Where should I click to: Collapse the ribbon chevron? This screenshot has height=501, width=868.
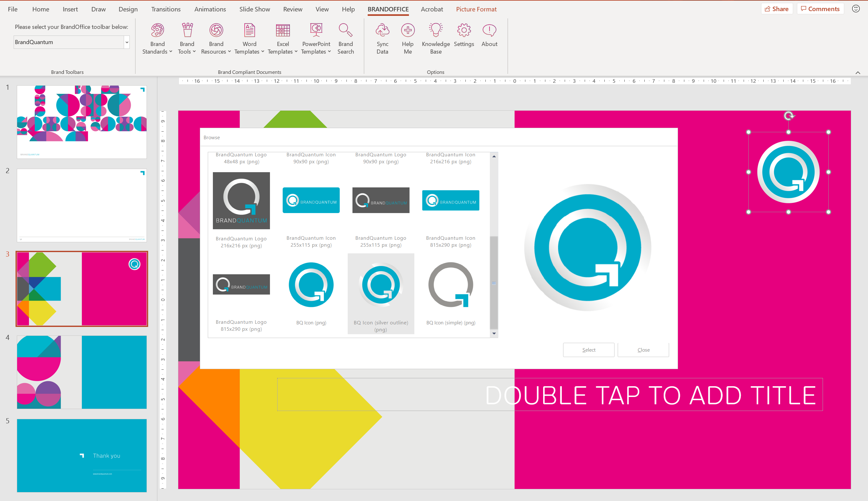[x=858, y=72]
